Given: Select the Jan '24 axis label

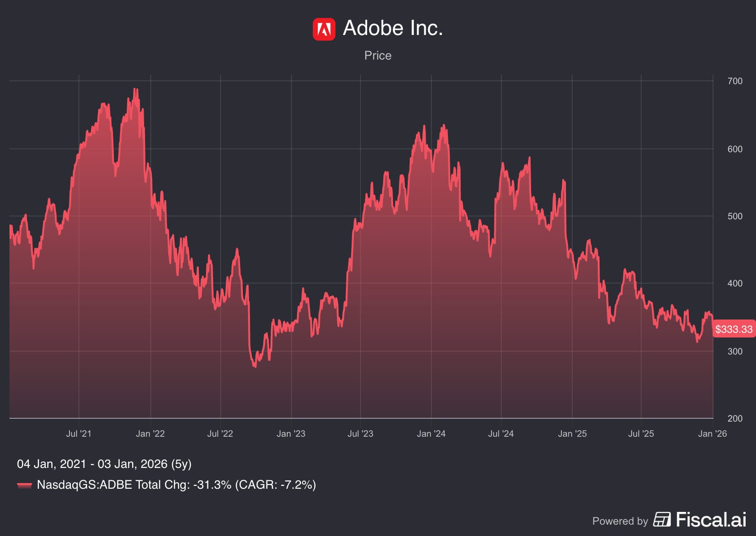Looking at the screenshot, I should (x=431, y=433).
